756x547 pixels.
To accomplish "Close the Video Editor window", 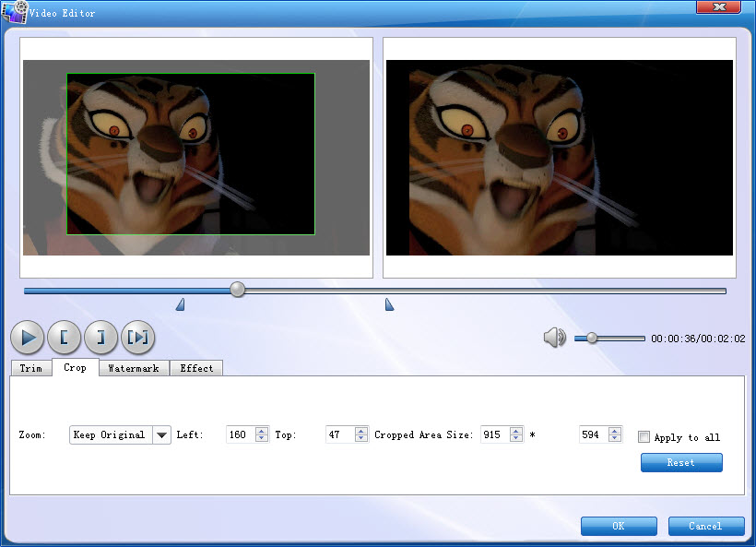I will pos(719,6).
